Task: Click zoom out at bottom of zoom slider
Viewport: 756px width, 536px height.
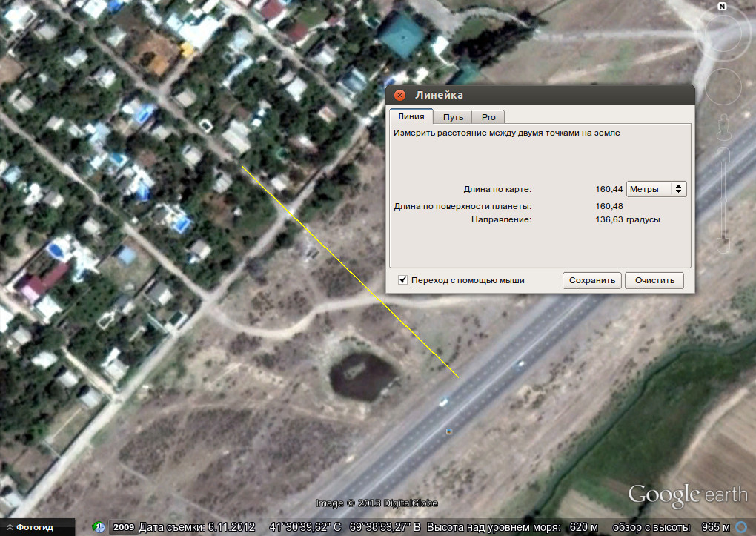Action: pyautogui.click(x=724, y=245)
